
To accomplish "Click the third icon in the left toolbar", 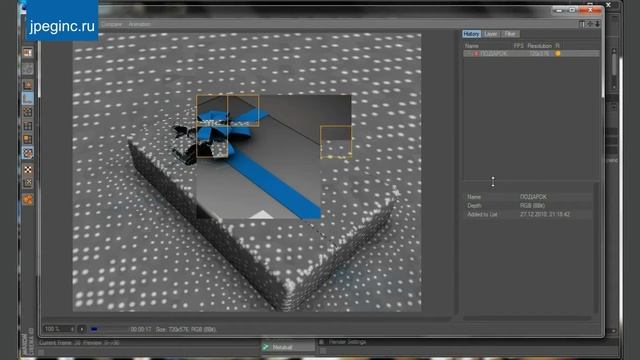I will [28, 85].
